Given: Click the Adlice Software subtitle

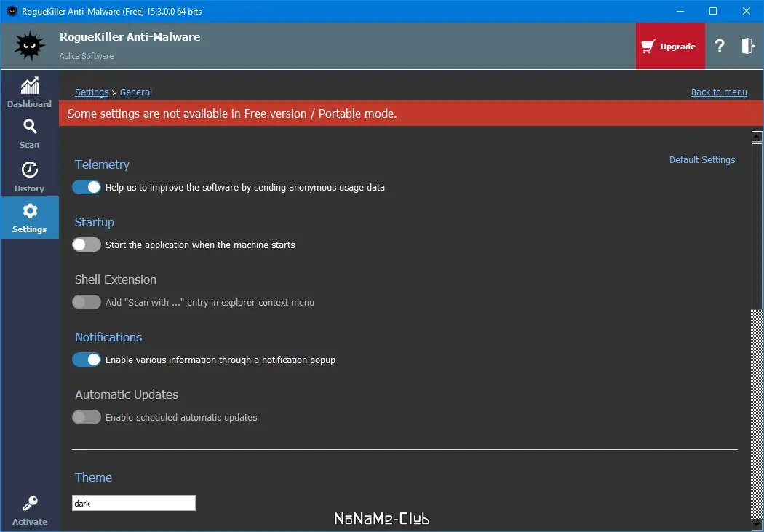Looking at the screenshot, I should 87,56.
